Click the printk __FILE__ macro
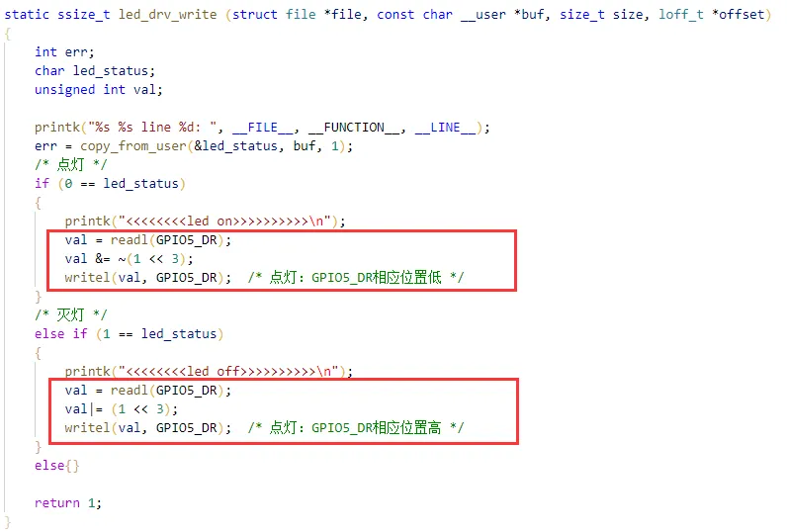This screenshot has width=787, height=532. [263, 128]
